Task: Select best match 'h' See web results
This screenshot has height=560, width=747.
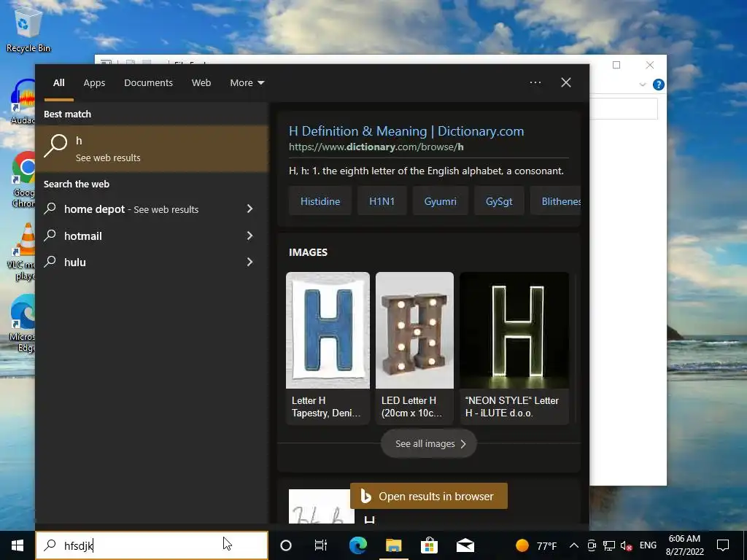Action: point(152,149)
